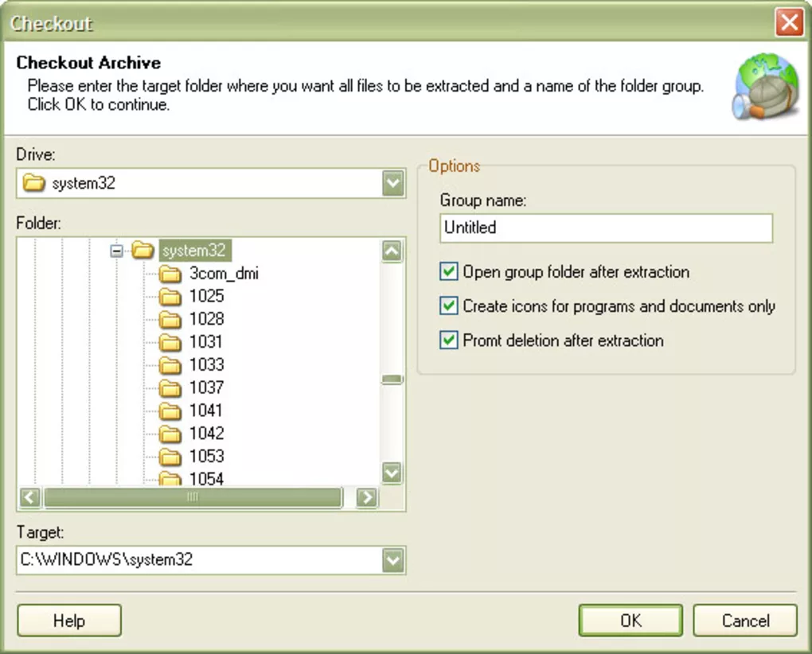Collapse the system32 tree node

point(117,251)
